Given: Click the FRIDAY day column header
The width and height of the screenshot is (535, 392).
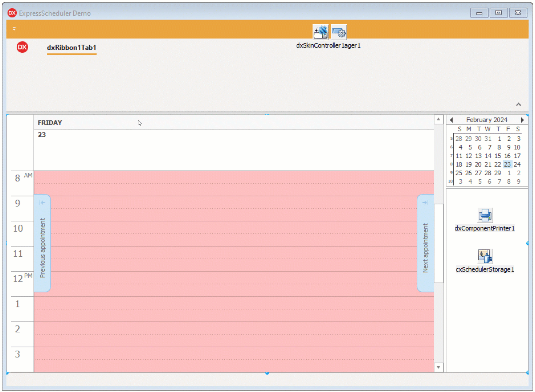Looking at the screenshot, I should click(50, 123).
